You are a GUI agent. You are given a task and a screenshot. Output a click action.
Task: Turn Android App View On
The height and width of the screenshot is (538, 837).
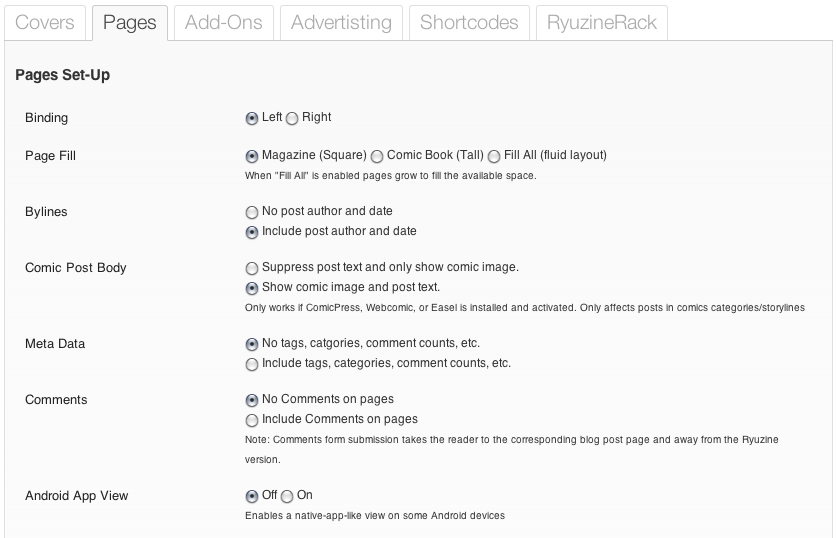click(287, 496)
